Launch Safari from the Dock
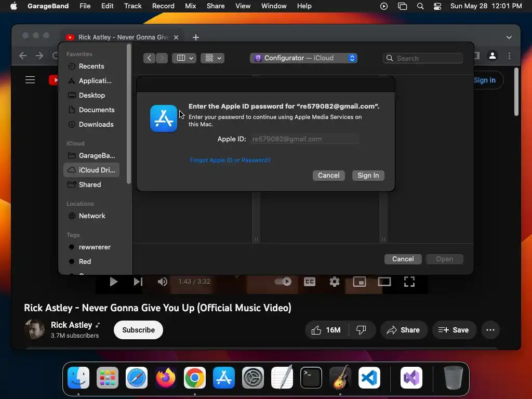This screenshot has width=532, height=399. click(x=137, y=378)
